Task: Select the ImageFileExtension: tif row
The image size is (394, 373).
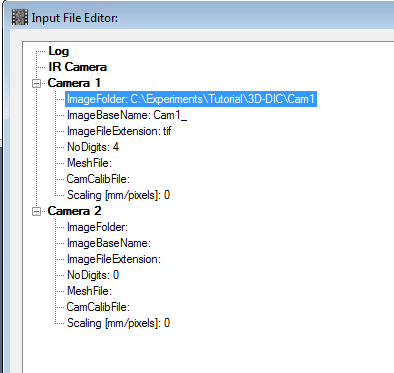Action: coord(119,131)
